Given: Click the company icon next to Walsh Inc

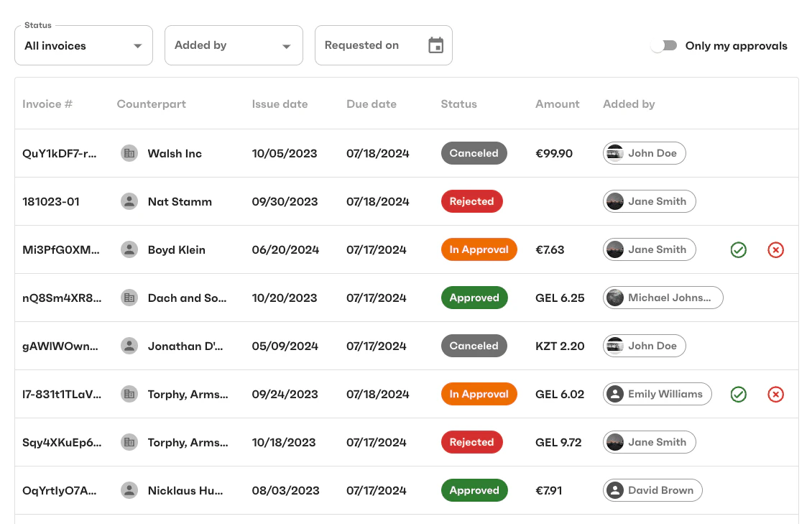Looking at the screenshot, I should (x=129, y=153).
